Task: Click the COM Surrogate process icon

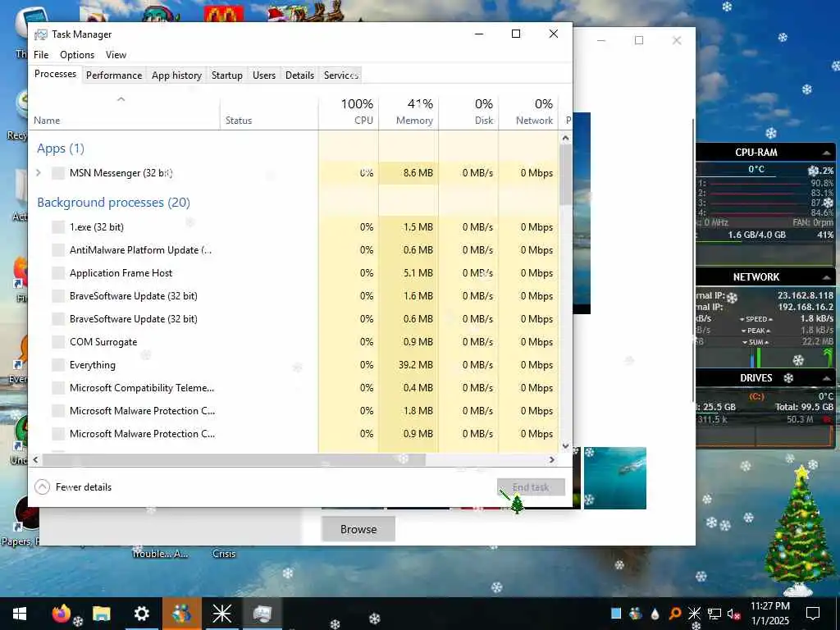Action: click(58, 342)
